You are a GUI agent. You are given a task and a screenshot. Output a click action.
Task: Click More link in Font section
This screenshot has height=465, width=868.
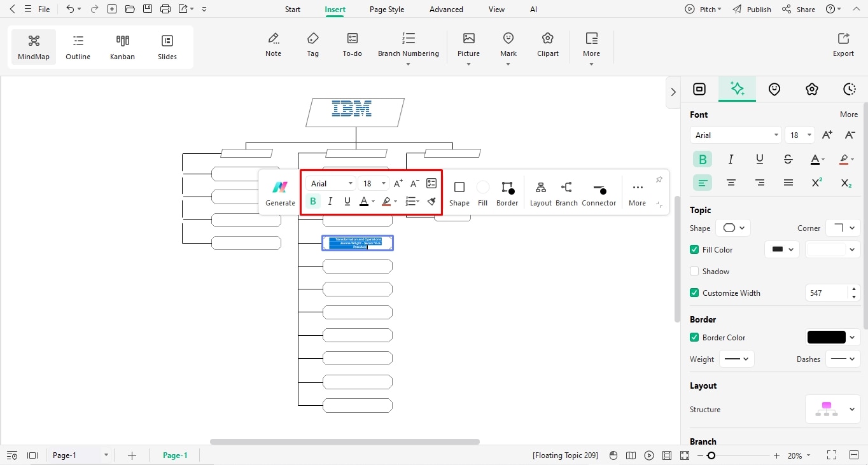point(849,115)
